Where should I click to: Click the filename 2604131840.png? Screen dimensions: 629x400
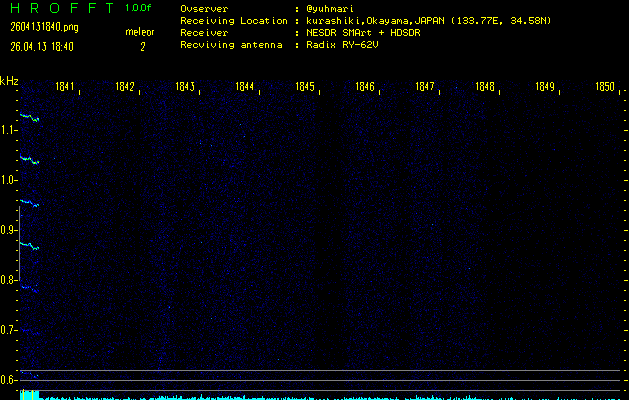tap(44, 27)
